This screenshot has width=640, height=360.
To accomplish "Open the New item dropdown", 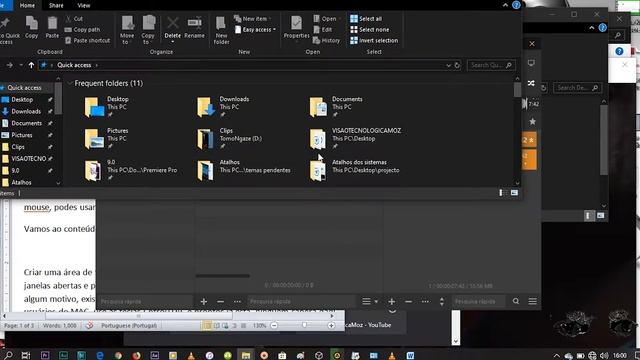I will click(253, 19).
